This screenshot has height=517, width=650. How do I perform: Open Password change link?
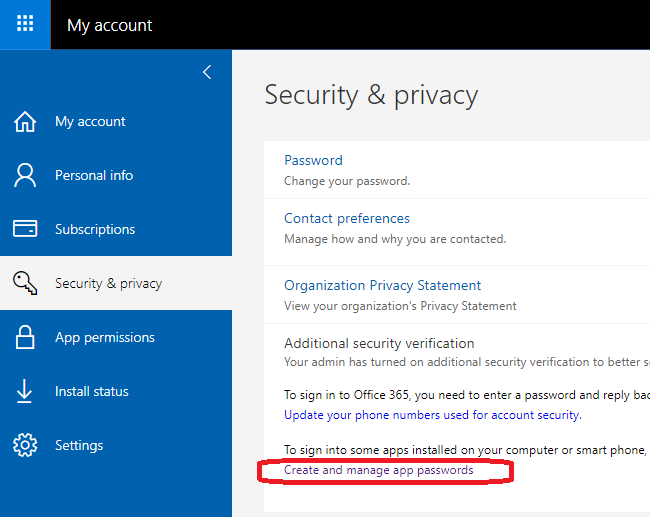tap(313, 160)
